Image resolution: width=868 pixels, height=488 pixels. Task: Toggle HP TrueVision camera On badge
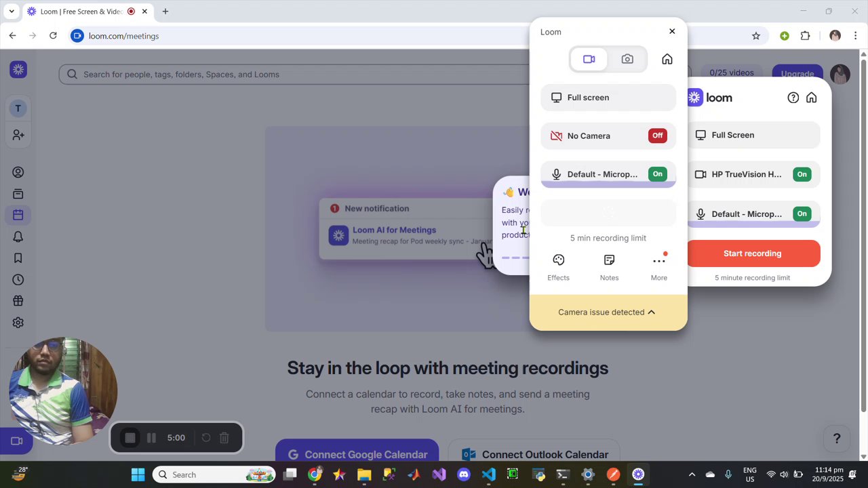[x=802, y=174]
